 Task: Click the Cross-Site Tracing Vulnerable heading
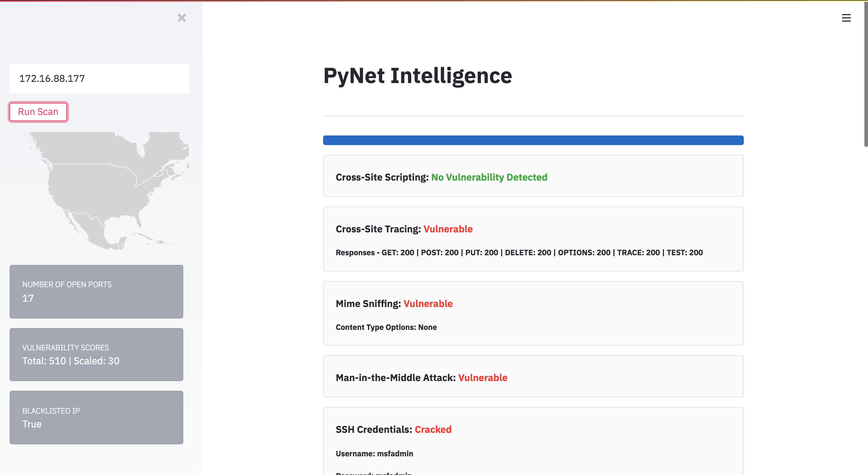(x=404, y=229)
